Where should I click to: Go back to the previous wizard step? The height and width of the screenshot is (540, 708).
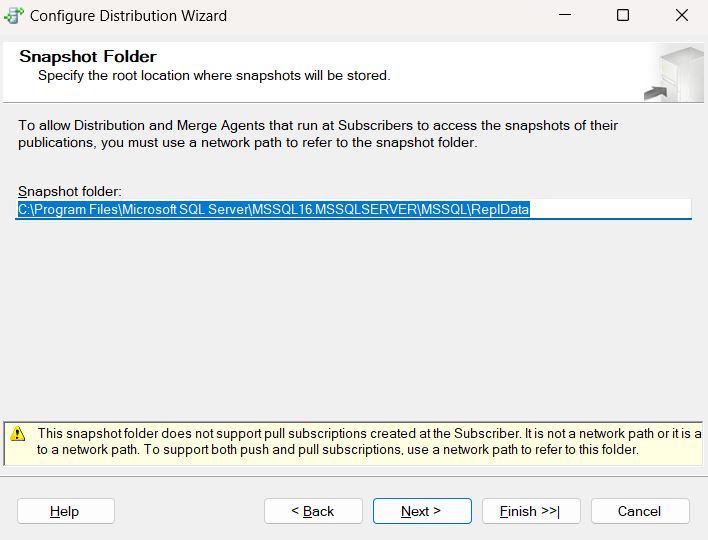point(313,511)
